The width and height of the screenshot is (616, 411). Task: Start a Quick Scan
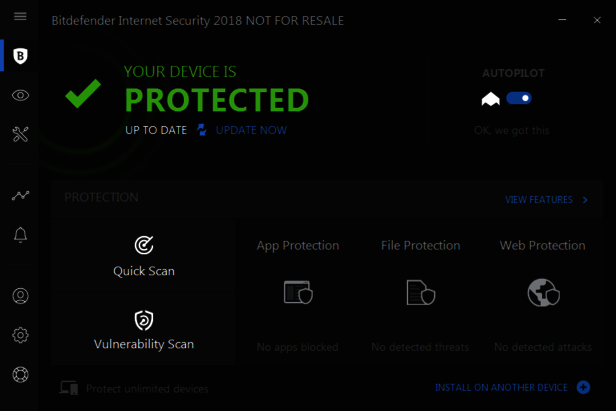[x=144, y=256]
